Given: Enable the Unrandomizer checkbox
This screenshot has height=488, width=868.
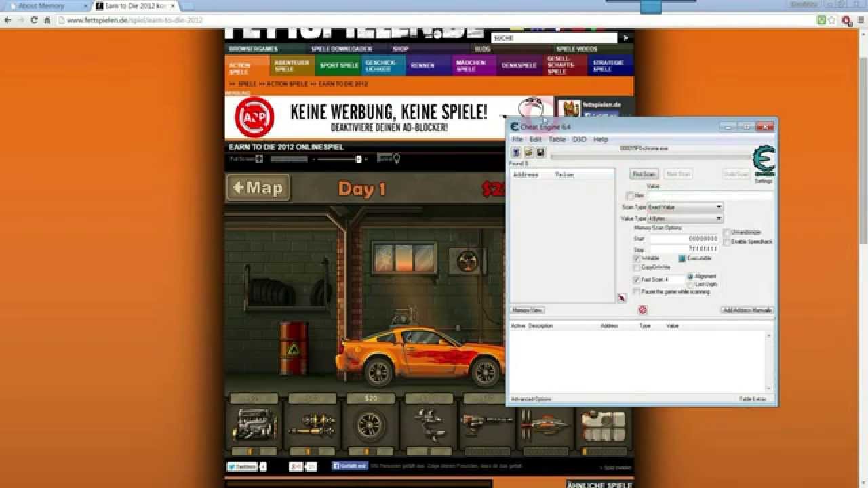Looking at the screenshot, I should tap(727, 232).
